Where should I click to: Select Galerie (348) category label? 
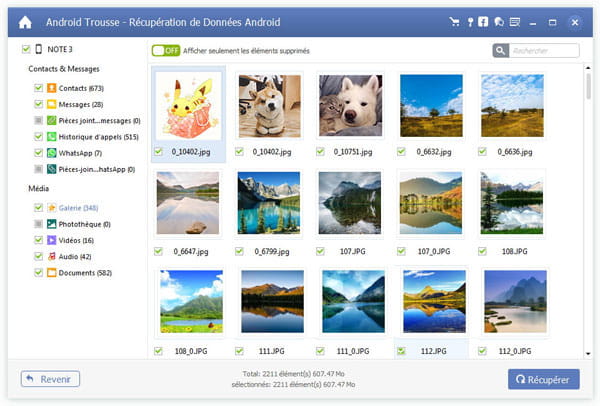[78, 208]
